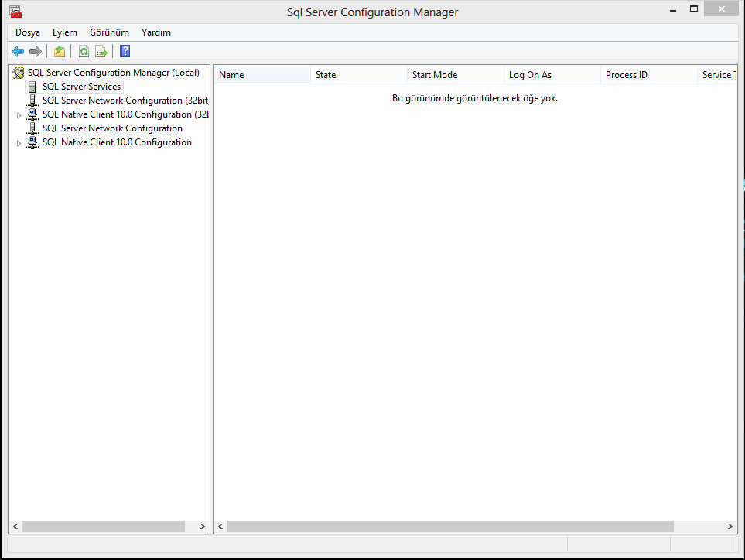
Task: Sort by the Name column header
Action: tap(263, 75)
